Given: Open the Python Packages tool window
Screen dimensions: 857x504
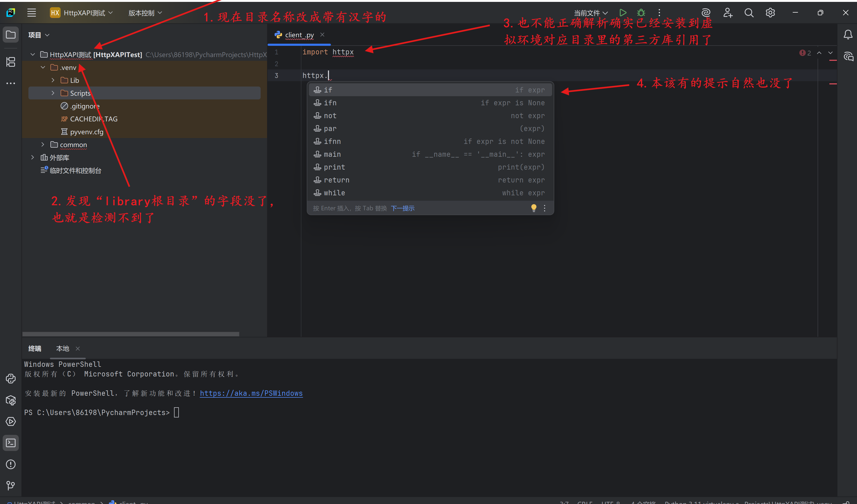Looking at the screenshot, I should point(10,400).
